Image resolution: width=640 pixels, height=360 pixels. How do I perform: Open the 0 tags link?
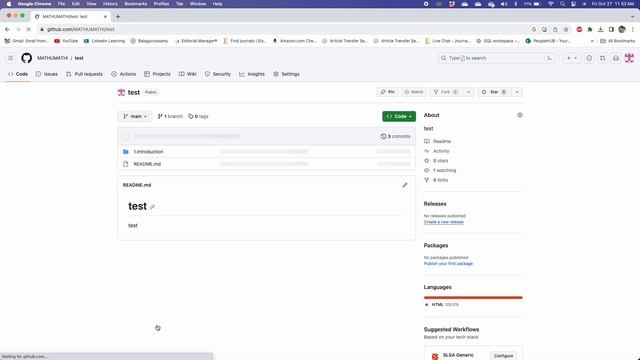tap(198, 116)
